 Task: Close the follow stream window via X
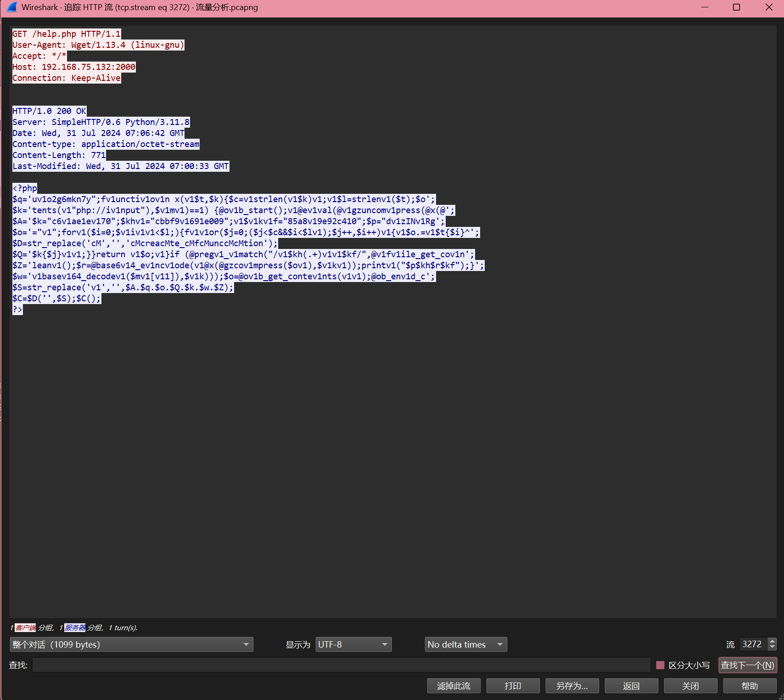coord(769,7)
